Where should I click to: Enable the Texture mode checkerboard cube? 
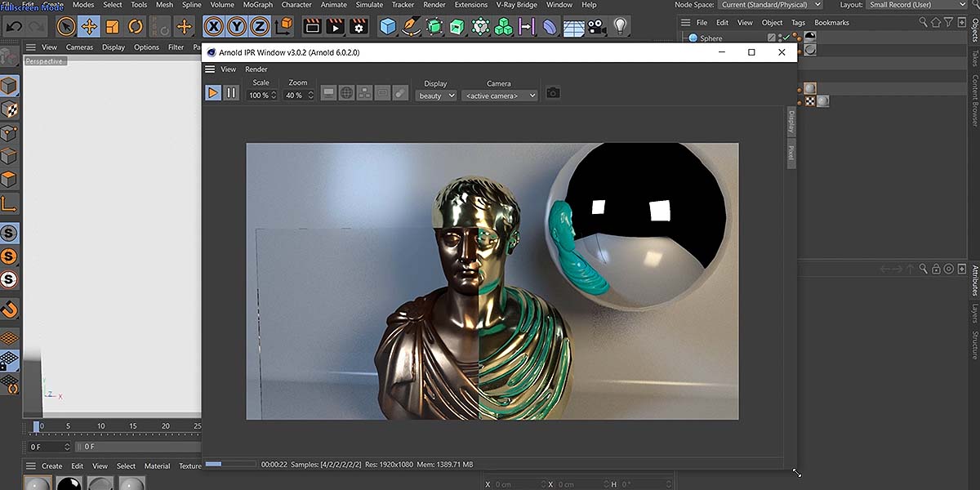(9, 109)
